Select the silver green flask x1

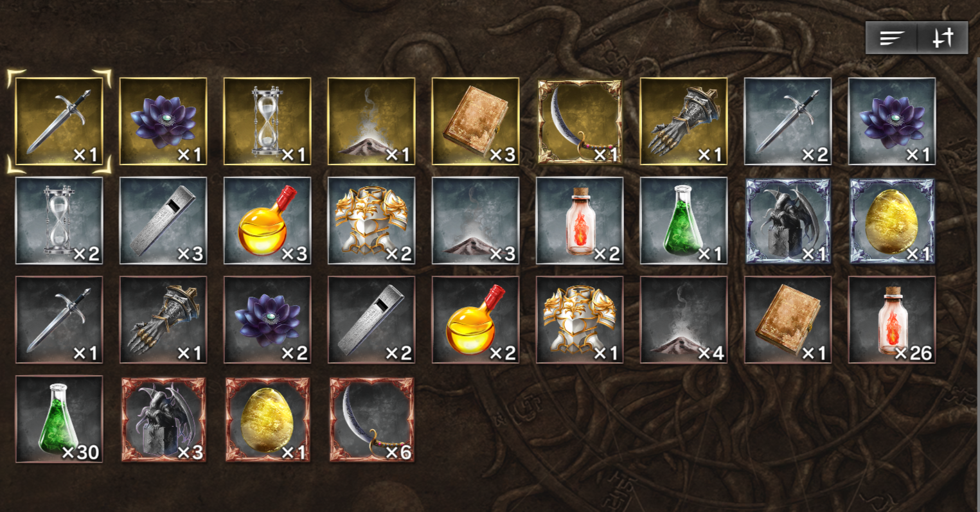coord(684,220)
